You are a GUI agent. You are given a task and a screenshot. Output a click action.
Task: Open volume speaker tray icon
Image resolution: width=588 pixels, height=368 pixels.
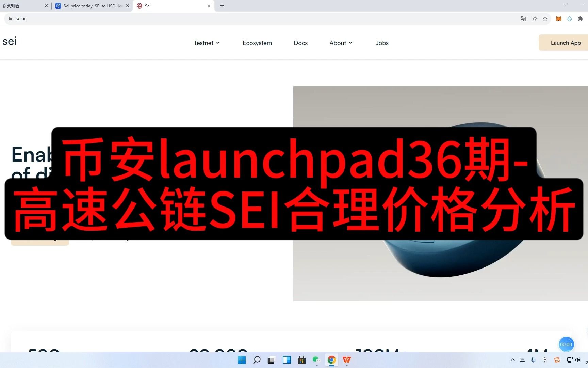[x=577, y=360]
